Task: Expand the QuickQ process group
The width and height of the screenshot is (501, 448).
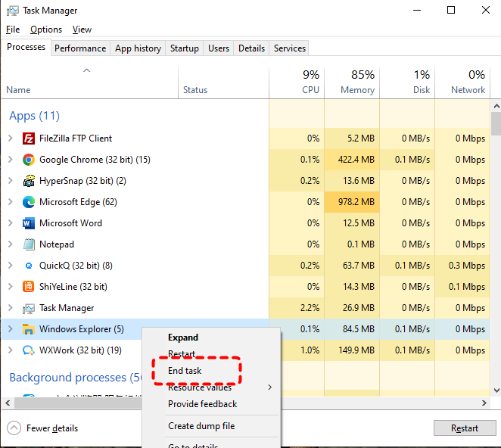Action: pos(11,266)
